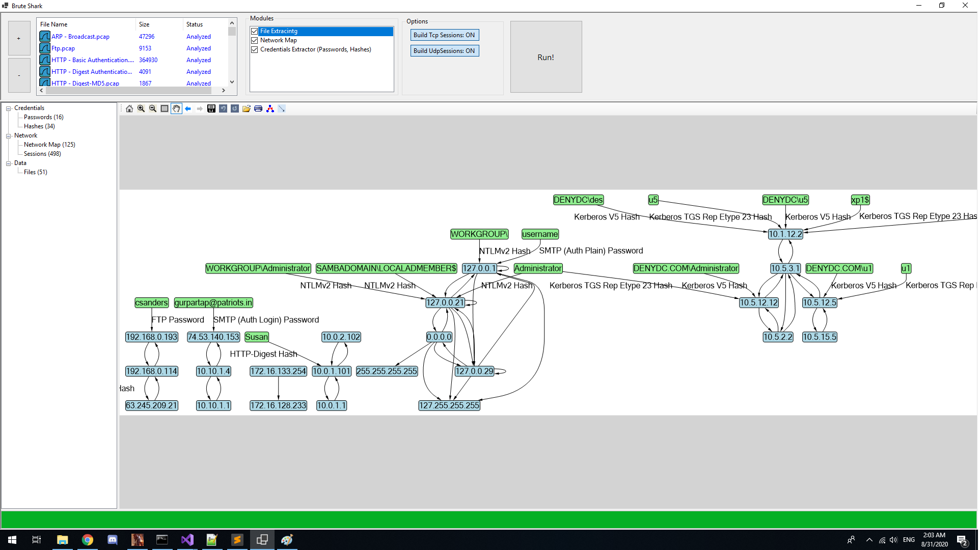The height and width of the screenshot is (550, 980).
Task: Click the Run! button
Action: (x=547, y=57)
